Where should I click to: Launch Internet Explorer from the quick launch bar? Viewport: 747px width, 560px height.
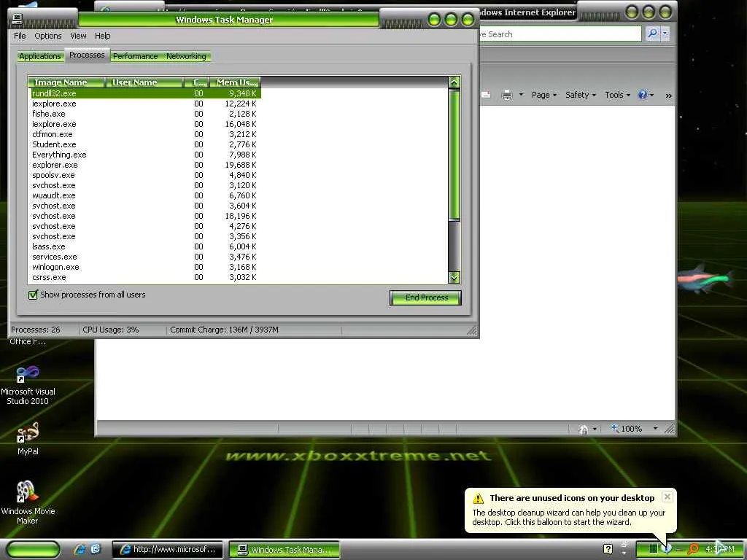coord(80,549)
